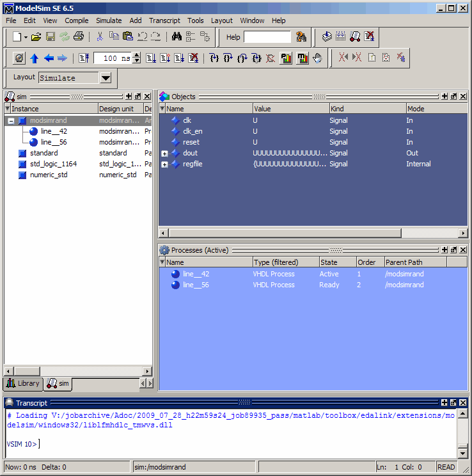The image size is (472, 476).
Task: Sort Processes by Order column header
Action: (370, 262)
